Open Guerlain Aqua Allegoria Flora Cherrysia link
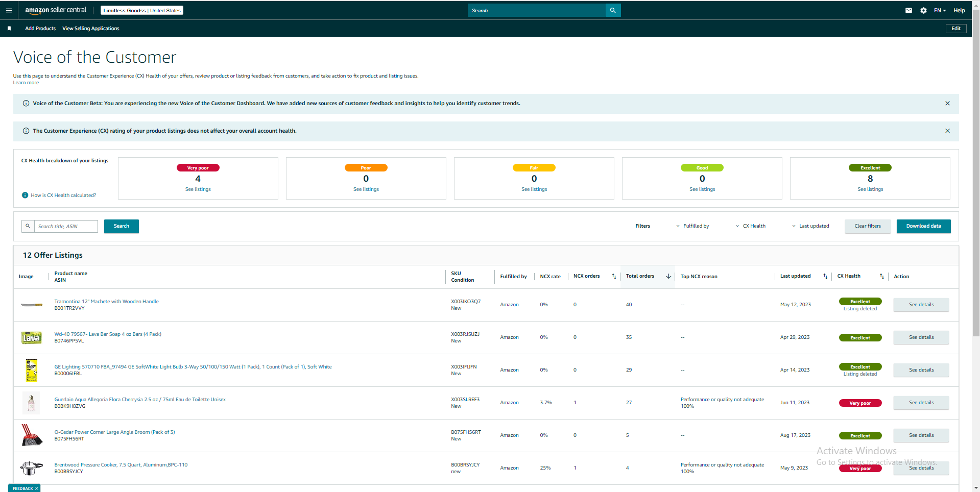 (140, 400)
